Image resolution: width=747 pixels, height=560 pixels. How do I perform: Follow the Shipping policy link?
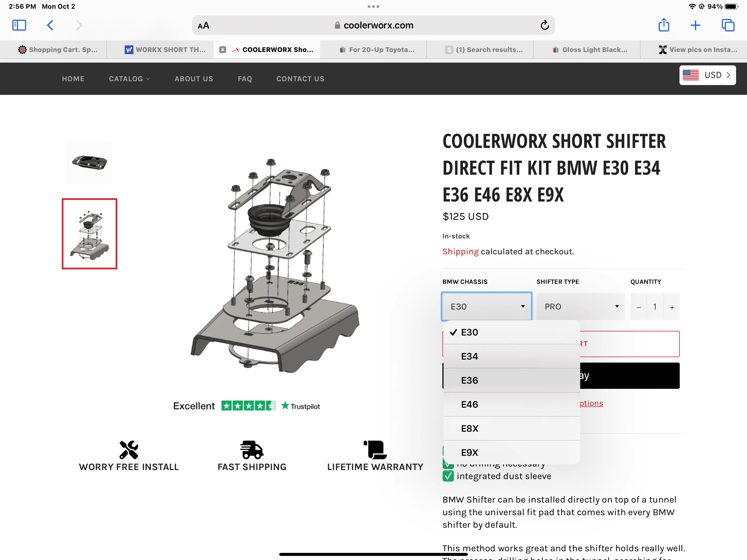pyautogui.click(x=460, y=252)
